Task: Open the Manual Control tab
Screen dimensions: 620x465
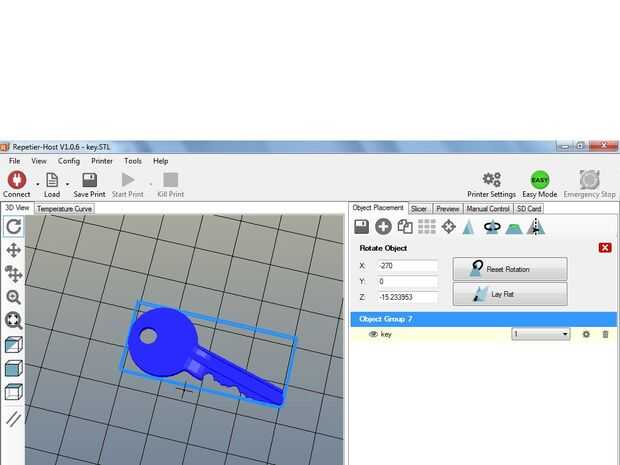Action: 488,209
